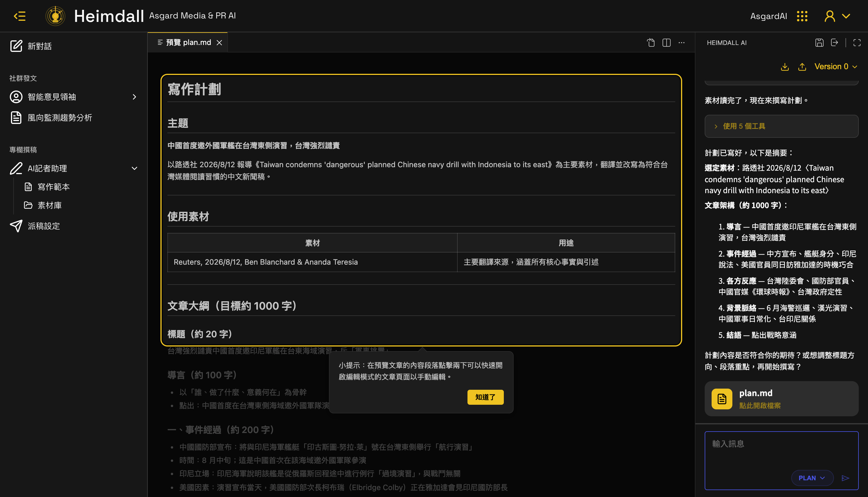Toggle fullscreen for the AI panel
The width and height of the screenshot is (868, 497).
click(x=857, y=43)
